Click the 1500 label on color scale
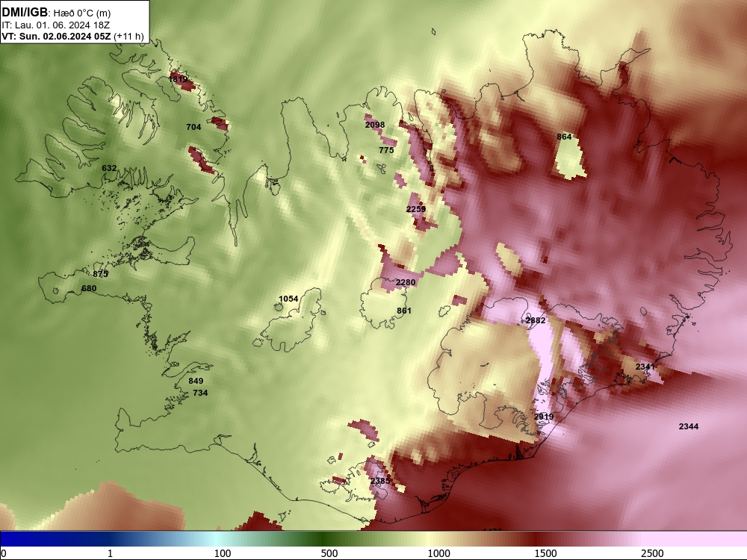 (x=545, y=553)
